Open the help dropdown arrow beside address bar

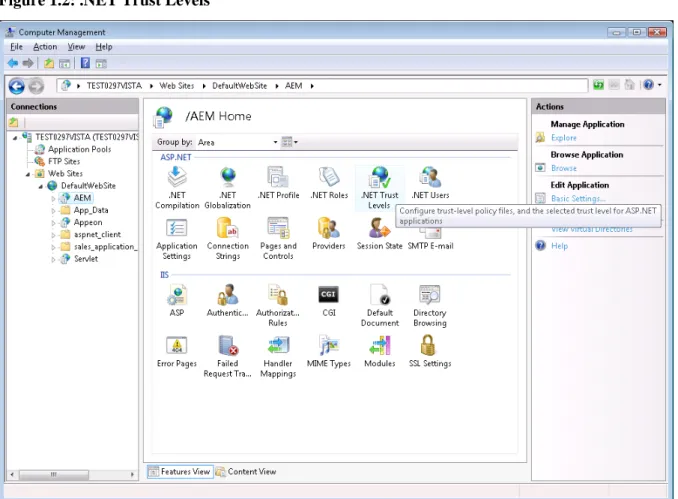coord(659,85)
